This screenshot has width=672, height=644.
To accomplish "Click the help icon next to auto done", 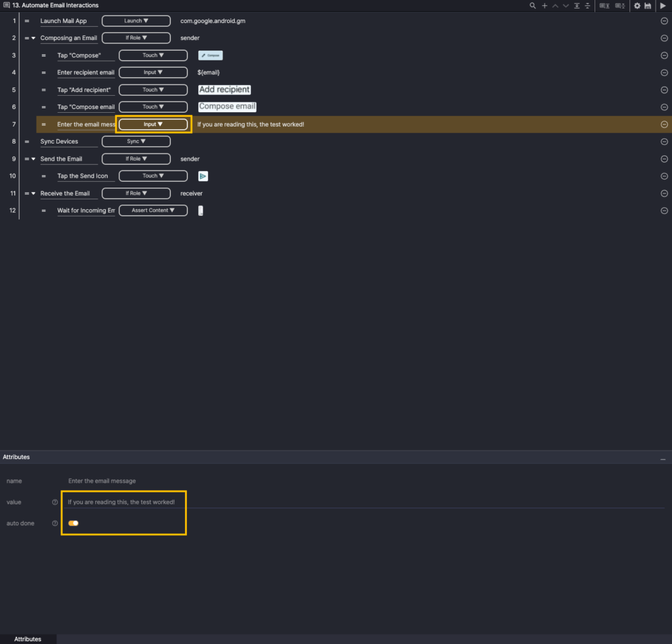I will tap(55, 523).
